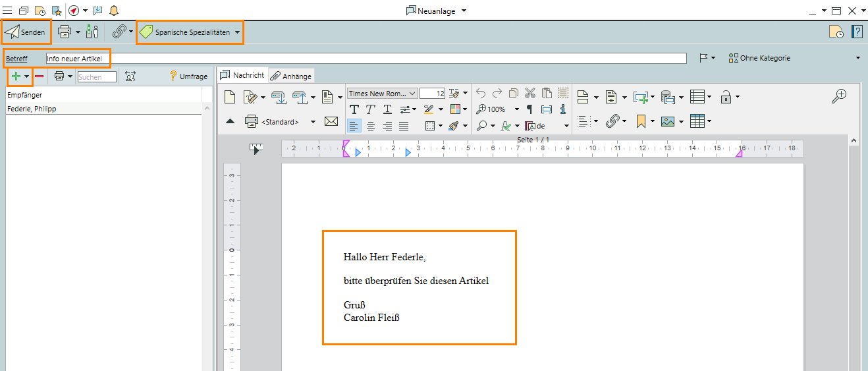Click the scissors cut icon
868x371 pixels.
530,94
